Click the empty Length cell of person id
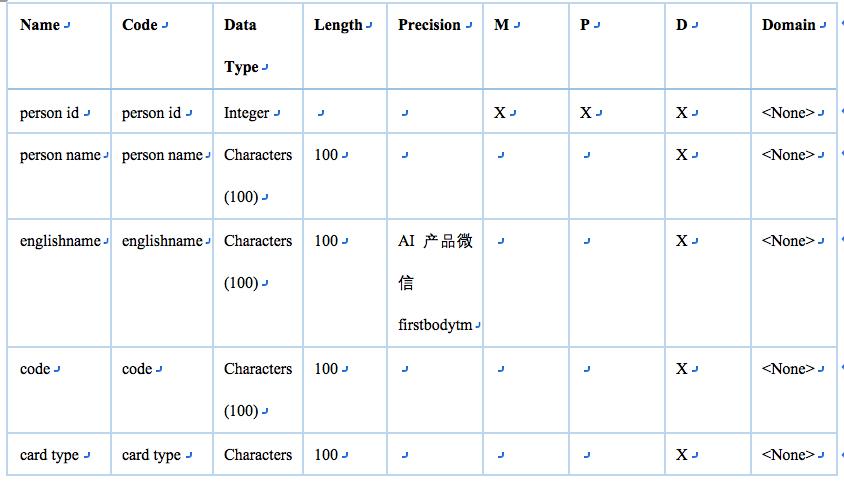Viewport: 844px width, 484px height. coord(344,111)
